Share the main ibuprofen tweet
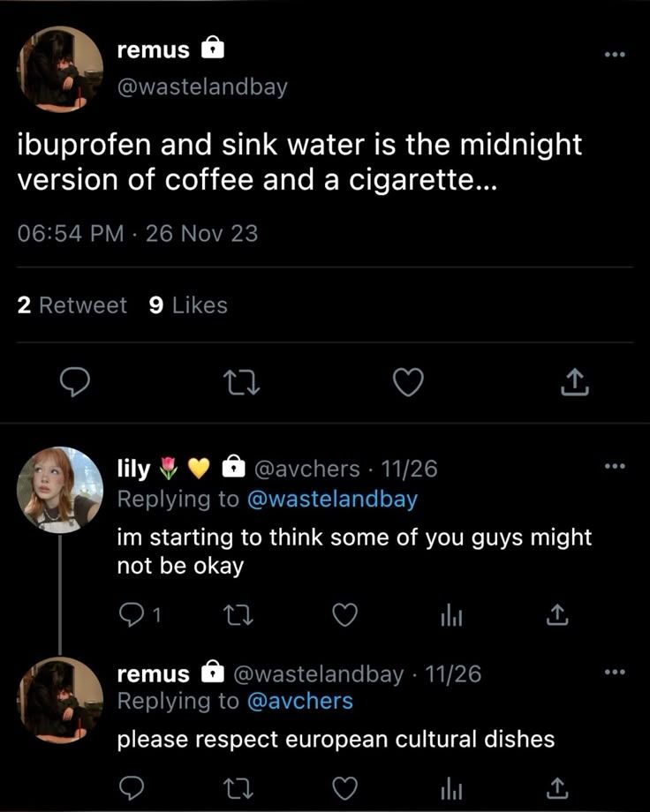The width and height of the screenshot is (650, 812). coord(574,382)
